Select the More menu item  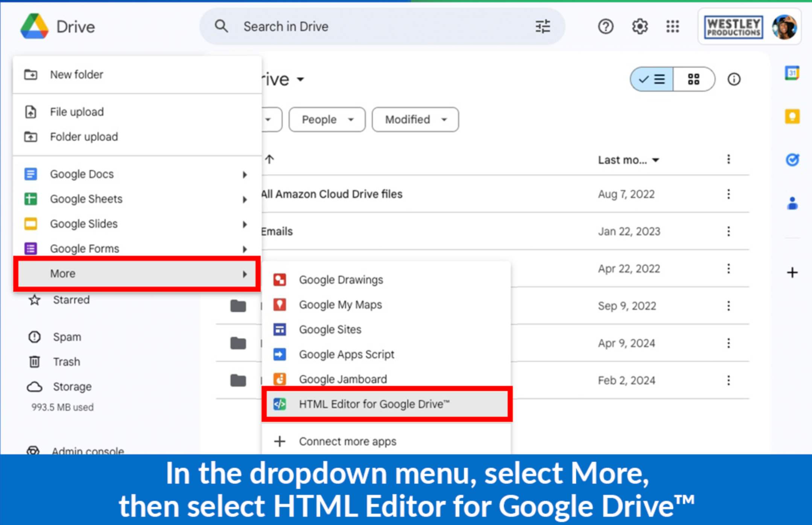tap(137, 273)
